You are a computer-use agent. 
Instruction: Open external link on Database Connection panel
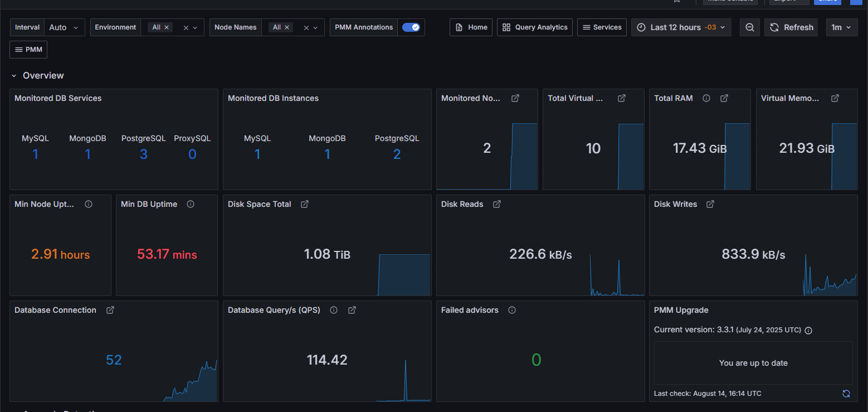click(x=110, y=310)
